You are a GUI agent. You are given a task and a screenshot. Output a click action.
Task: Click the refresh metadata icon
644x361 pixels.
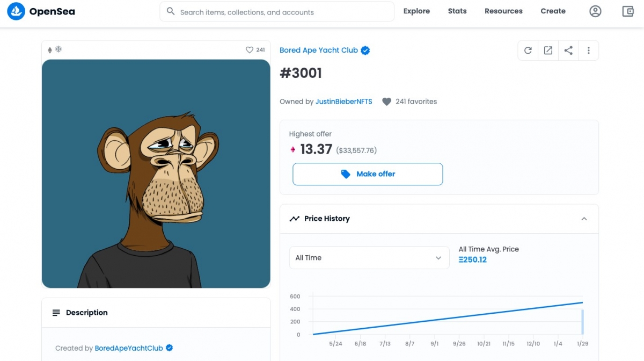coord(528,50)
